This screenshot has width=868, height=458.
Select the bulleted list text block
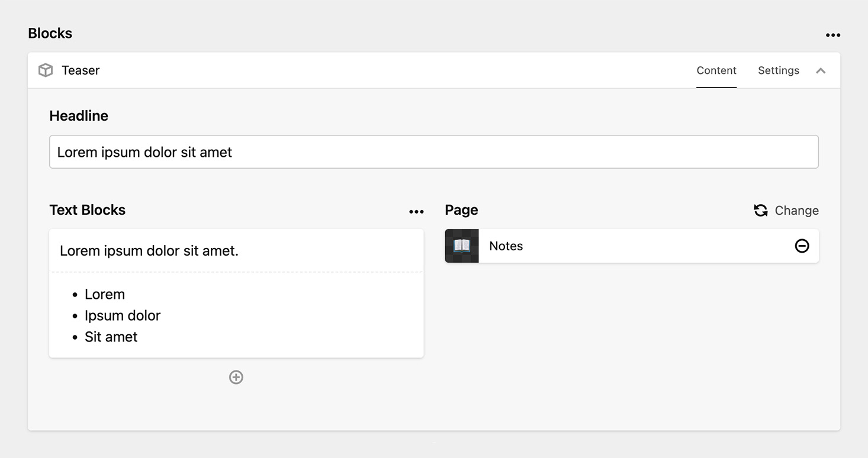[x=236, y=315]
